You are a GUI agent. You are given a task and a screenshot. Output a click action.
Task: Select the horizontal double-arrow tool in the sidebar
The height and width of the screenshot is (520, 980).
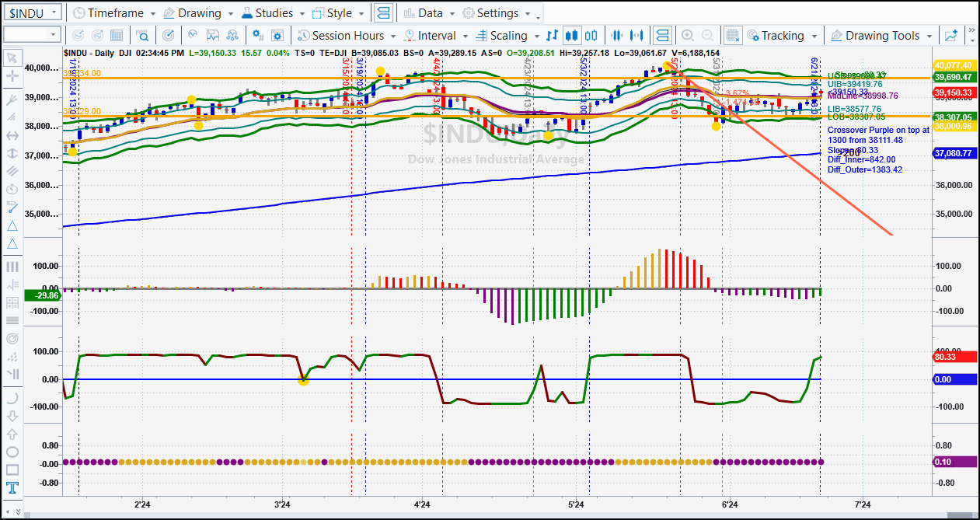(x=12, y=135)
